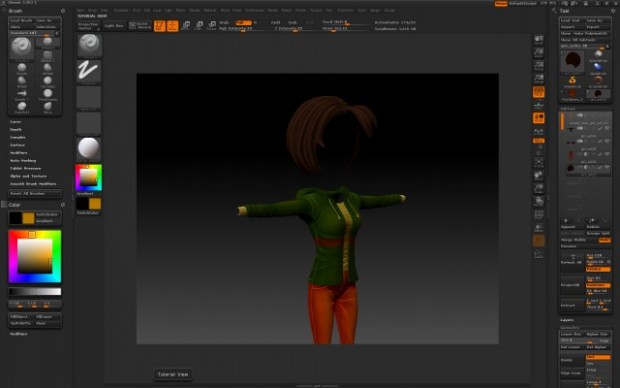
Task: Select the SnakeHook-style pointed brush icon
Action: [x=22, y=94]
